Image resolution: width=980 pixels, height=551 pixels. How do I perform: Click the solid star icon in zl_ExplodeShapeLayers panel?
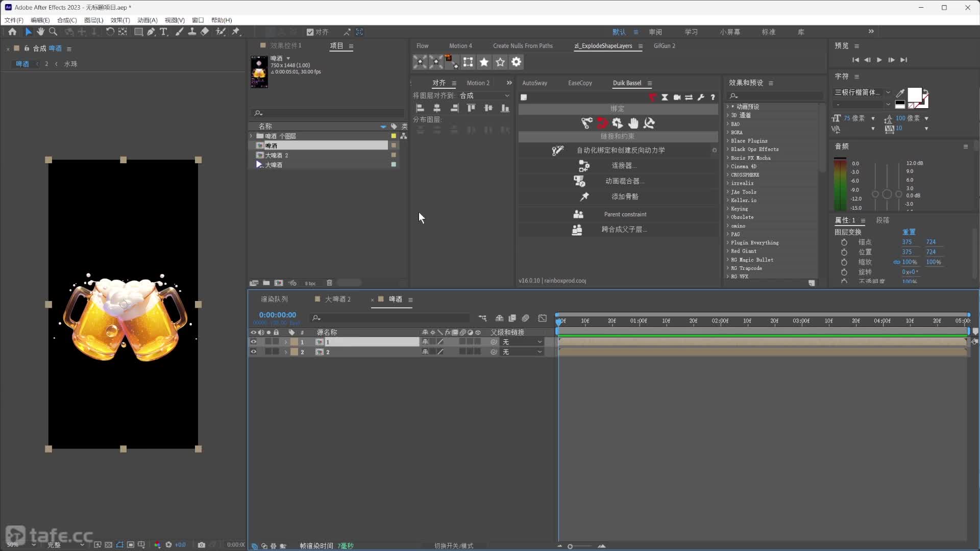click(484, 62)
